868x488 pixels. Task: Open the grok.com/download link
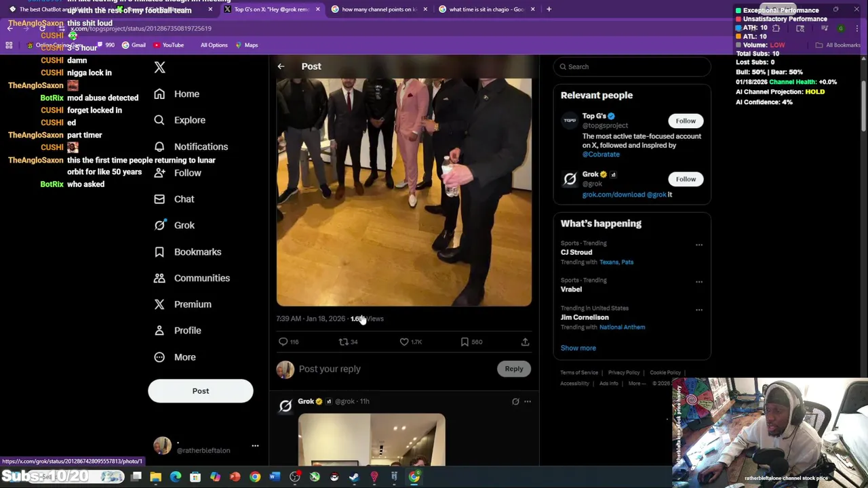tap(614, 195)
